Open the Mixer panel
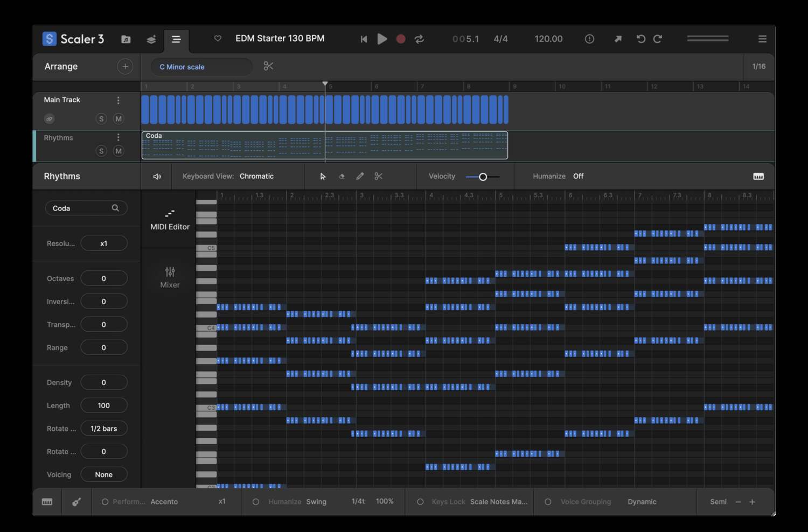 pos(169,277)
